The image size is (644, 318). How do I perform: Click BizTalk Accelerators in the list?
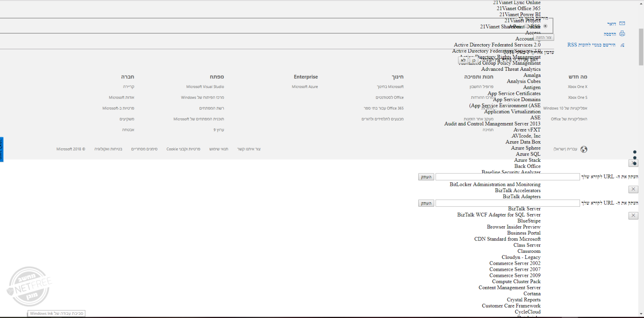point(518,190)
